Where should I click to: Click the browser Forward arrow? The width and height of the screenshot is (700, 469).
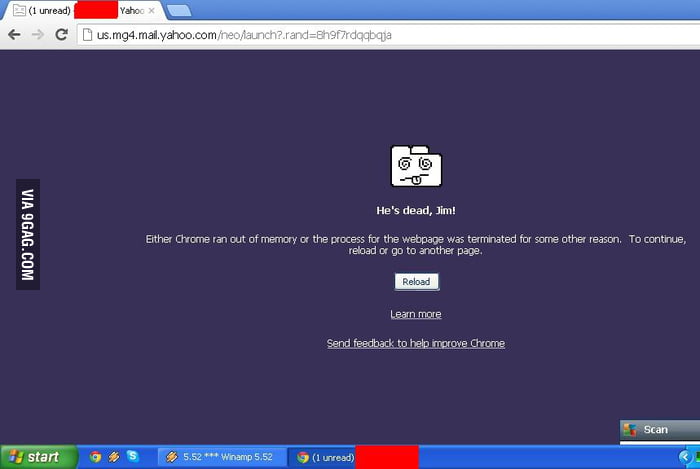[38, 34]
